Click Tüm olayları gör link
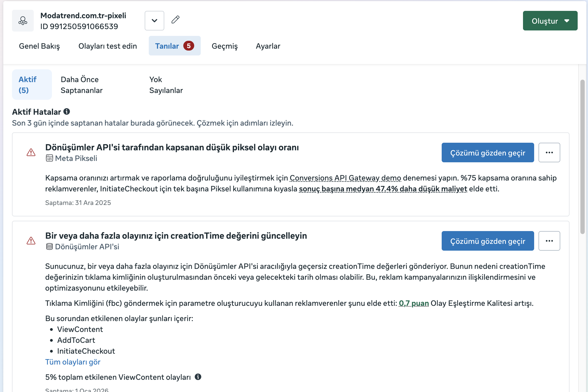Screen dimensions: 588x392 [73, 362]
